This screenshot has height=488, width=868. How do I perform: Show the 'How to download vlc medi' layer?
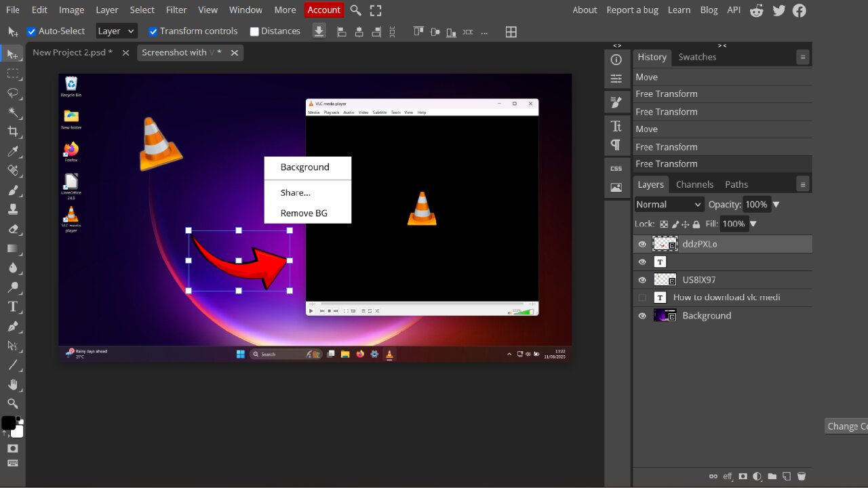[x=642, y=298]
